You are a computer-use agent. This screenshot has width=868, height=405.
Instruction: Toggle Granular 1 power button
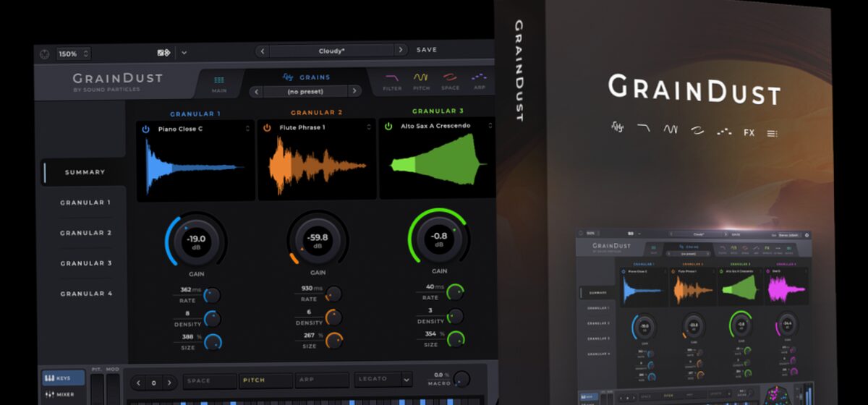tap(145, 128)
